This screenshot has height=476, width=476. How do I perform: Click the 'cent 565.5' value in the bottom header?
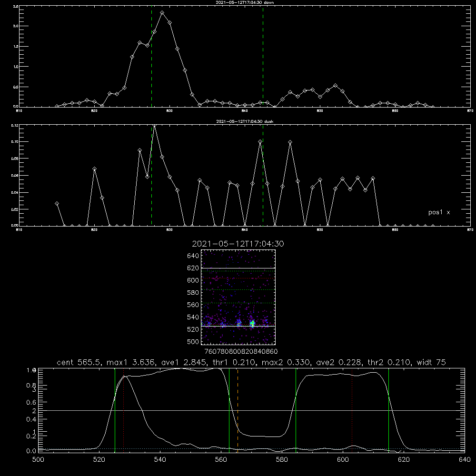[79, 362]
